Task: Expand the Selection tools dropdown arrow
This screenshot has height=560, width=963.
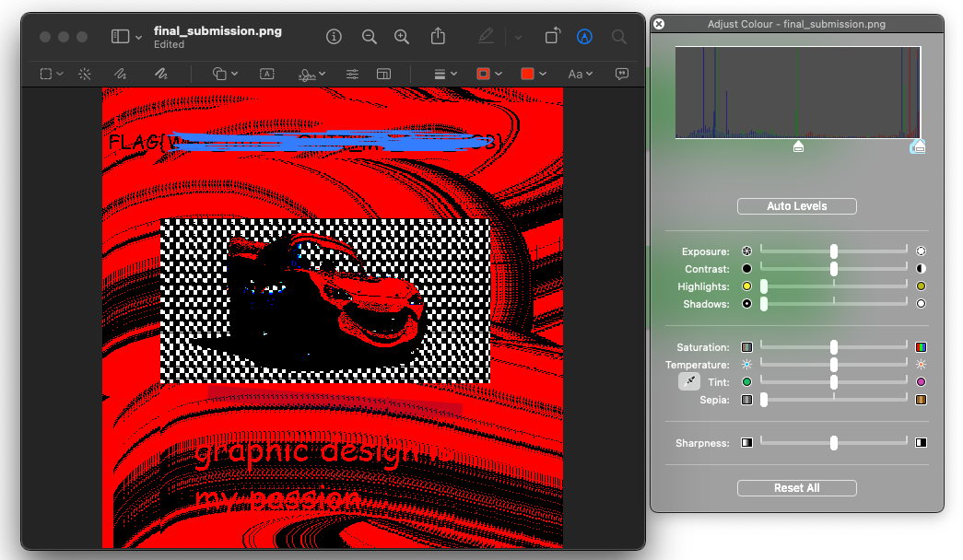Action: [60, 74]
